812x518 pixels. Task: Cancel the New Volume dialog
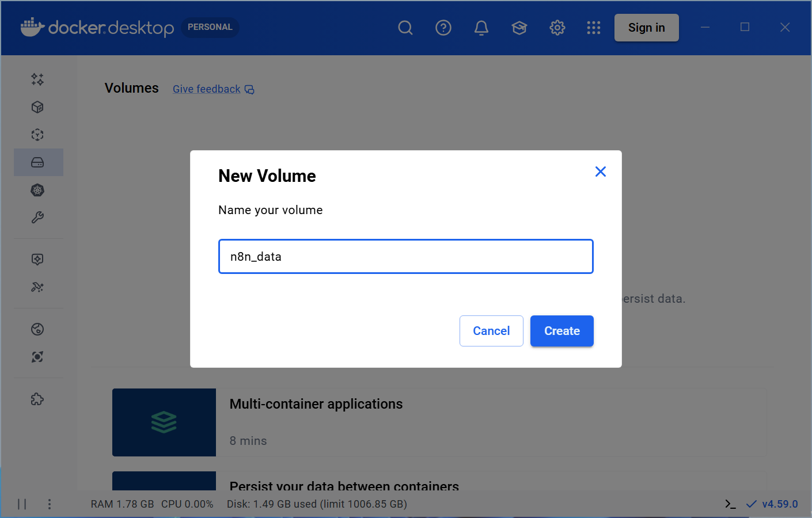(x=491, y=330)
